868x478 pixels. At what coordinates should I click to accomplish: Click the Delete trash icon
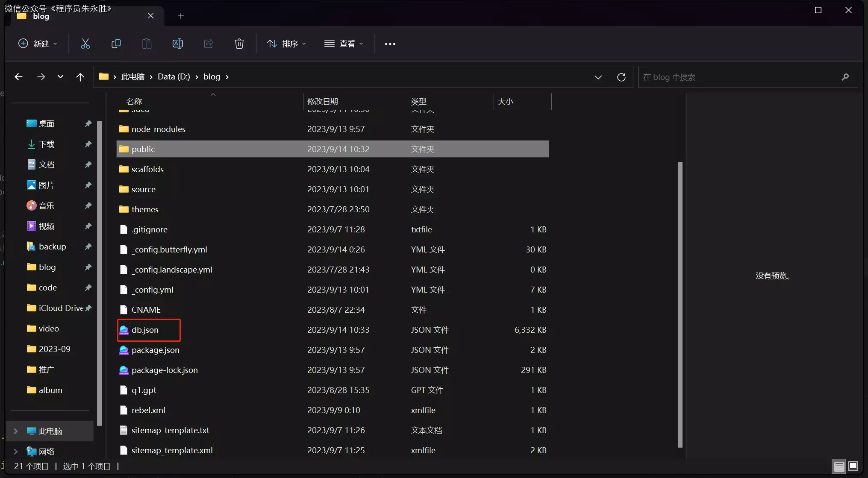tap(239, 44)
